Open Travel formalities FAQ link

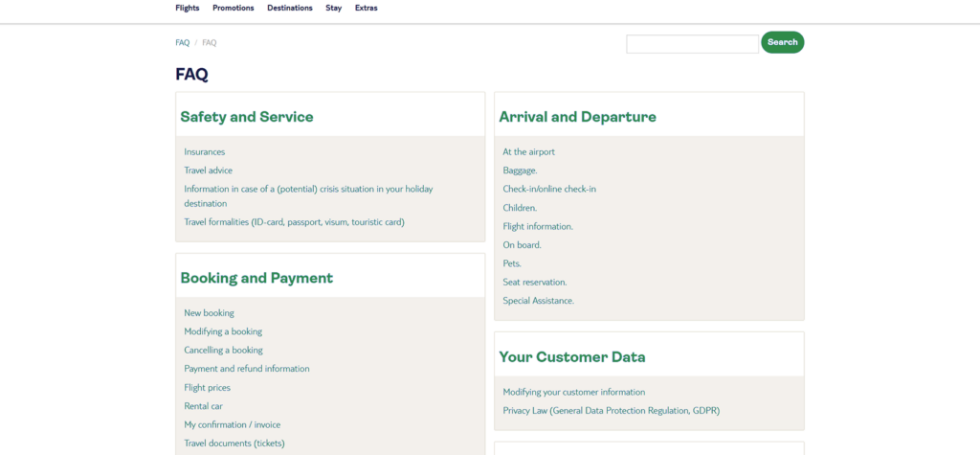(x=294, y=222)
